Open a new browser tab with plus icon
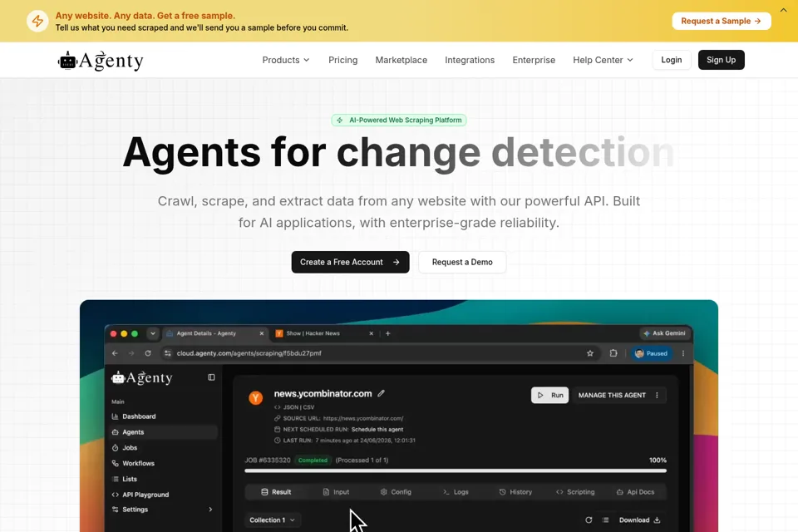The image size is (798, 532). tap(388, 333)
